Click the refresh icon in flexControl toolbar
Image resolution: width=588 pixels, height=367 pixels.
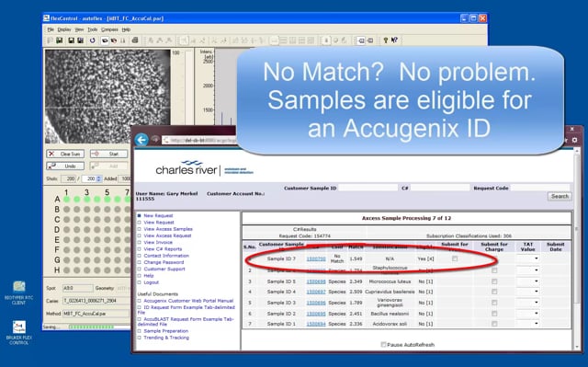point(92,40)
